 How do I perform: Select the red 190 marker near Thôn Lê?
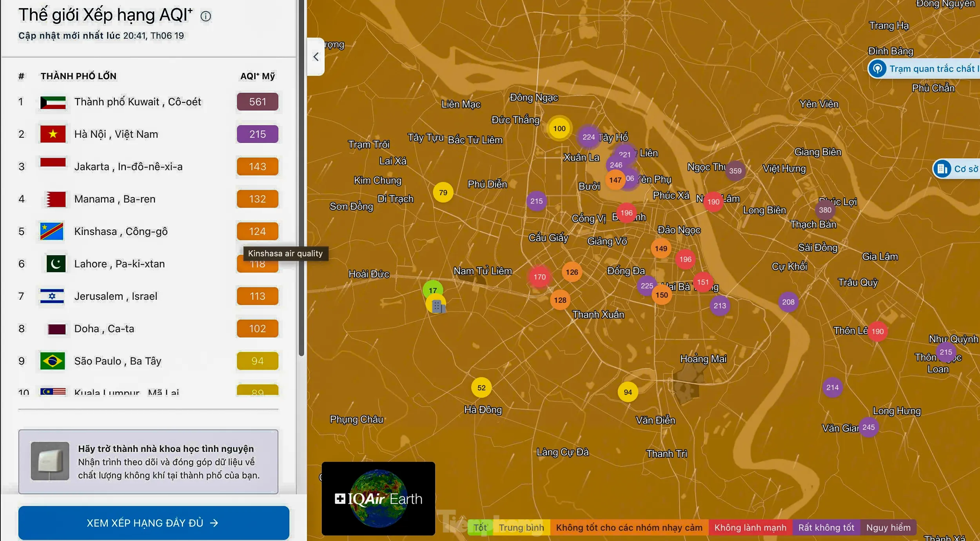878,332
